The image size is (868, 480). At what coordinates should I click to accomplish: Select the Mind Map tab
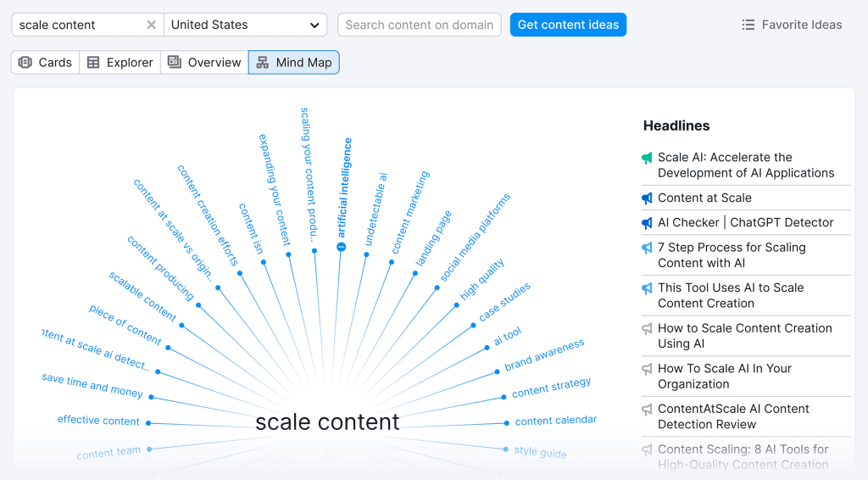tap(294, 62)
